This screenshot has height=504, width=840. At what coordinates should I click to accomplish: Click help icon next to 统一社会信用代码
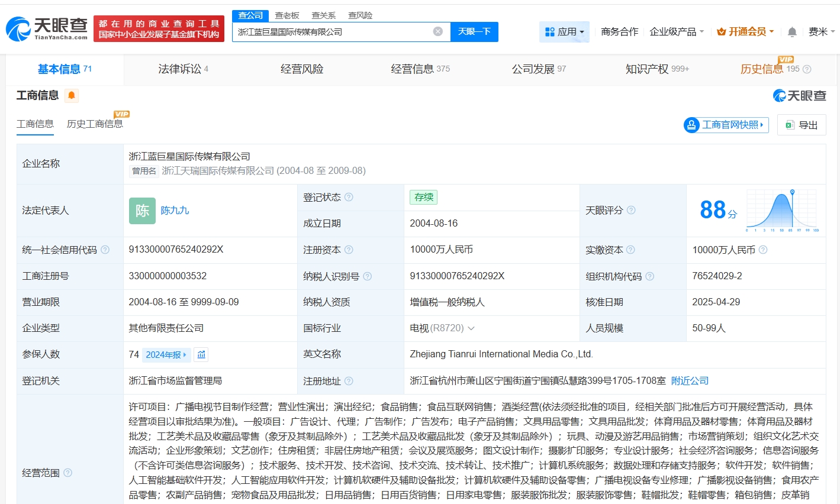coord(105,250)
